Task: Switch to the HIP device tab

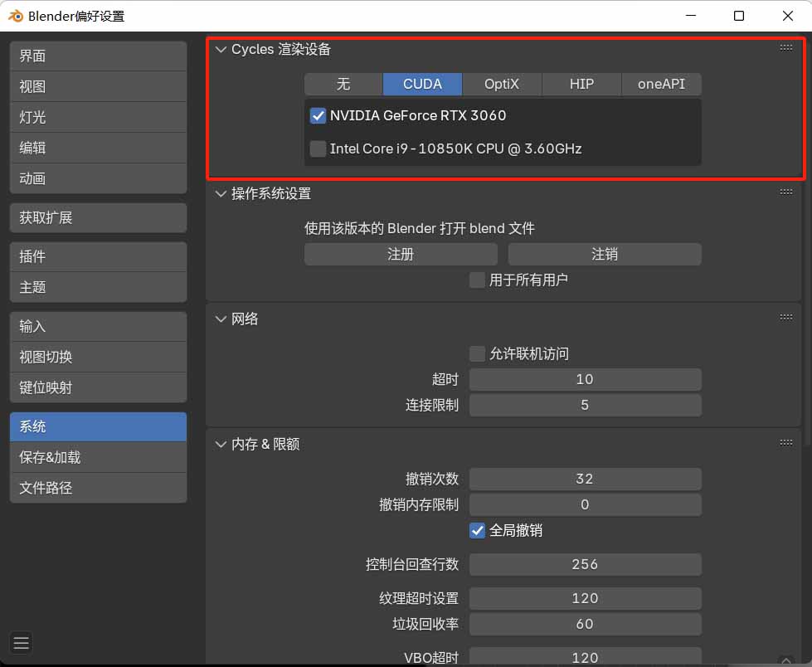Action: point(581,84)
